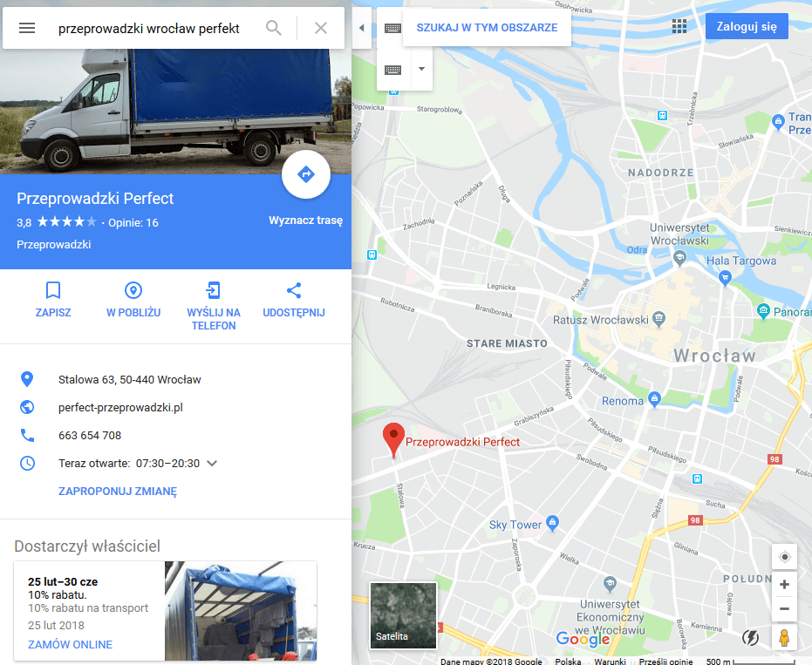Click the search magnifier icon

274,27
